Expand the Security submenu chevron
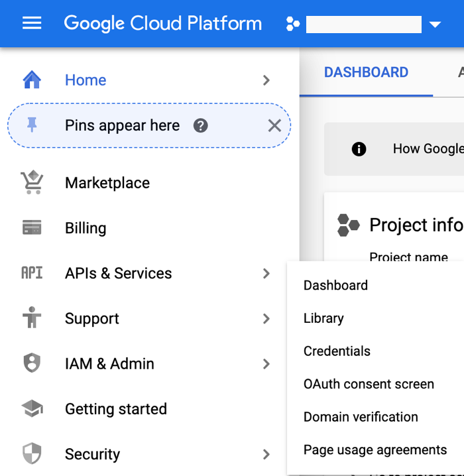This screenshot has height=476, width=464. coord(266,454)
